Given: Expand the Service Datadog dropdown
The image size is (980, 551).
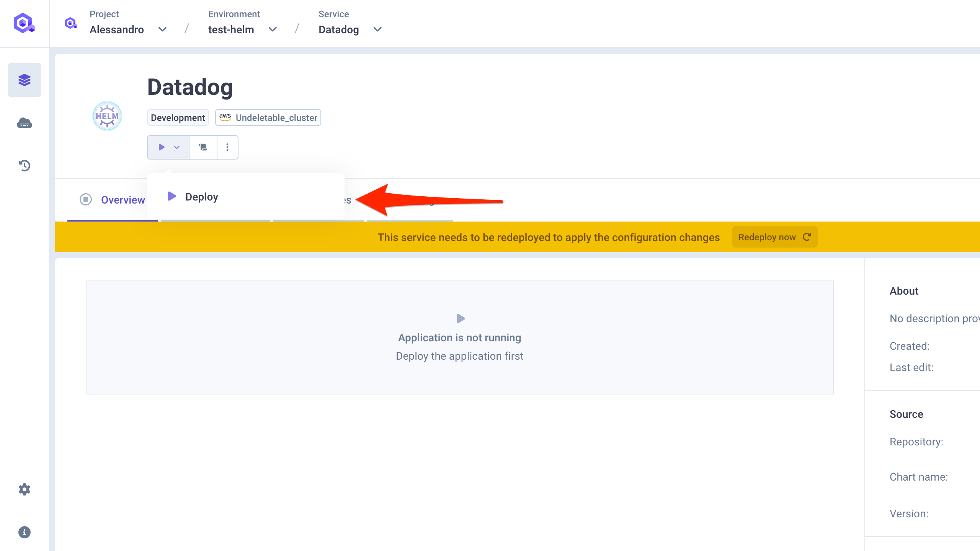Looking at the screenshot, I should 377,29.
